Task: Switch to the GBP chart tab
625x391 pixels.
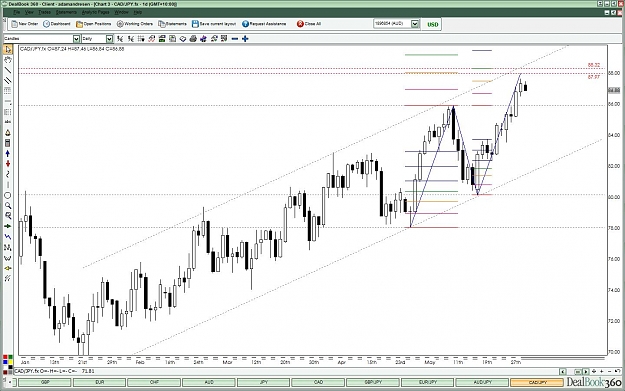Action: coord(45,382)
